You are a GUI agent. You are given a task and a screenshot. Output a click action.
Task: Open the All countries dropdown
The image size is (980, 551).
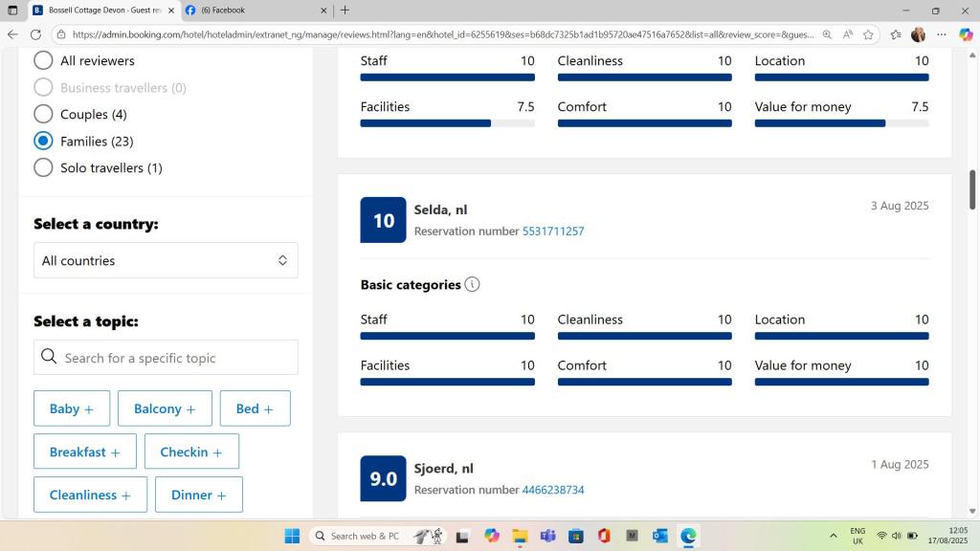166,260
